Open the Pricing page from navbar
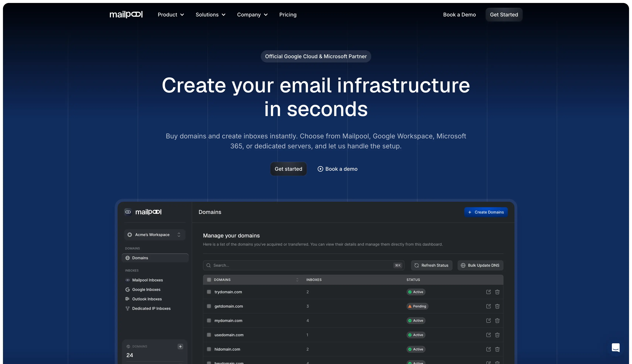Screen dimensions: 632x364 pos(288,14)
